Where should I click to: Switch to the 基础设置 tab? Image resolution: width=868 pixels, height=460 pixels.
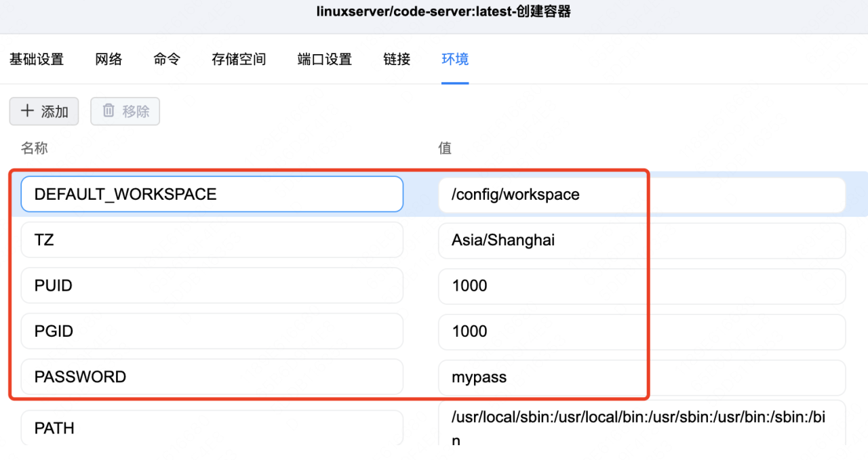[x=37, y=60]
